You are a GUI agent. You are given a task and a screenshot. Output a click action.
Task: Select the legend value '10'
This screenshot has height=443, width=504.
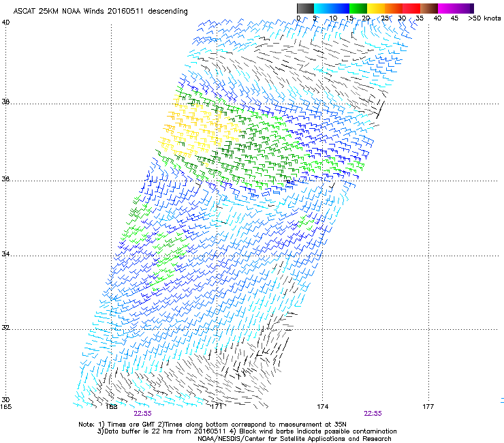[333, 18]
